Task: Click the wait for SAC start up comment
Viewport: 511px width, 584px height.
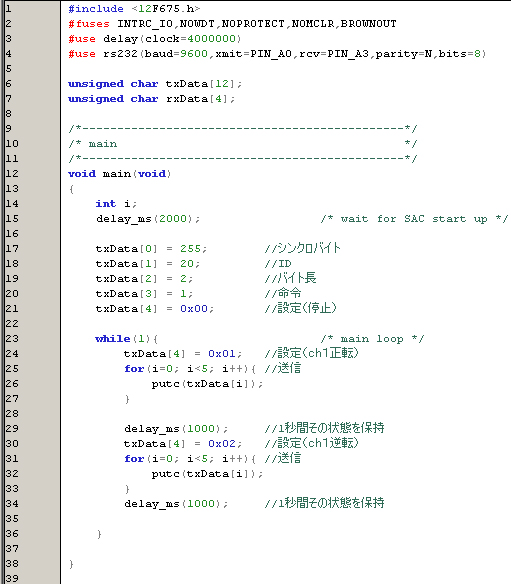Action: [414, 219]
